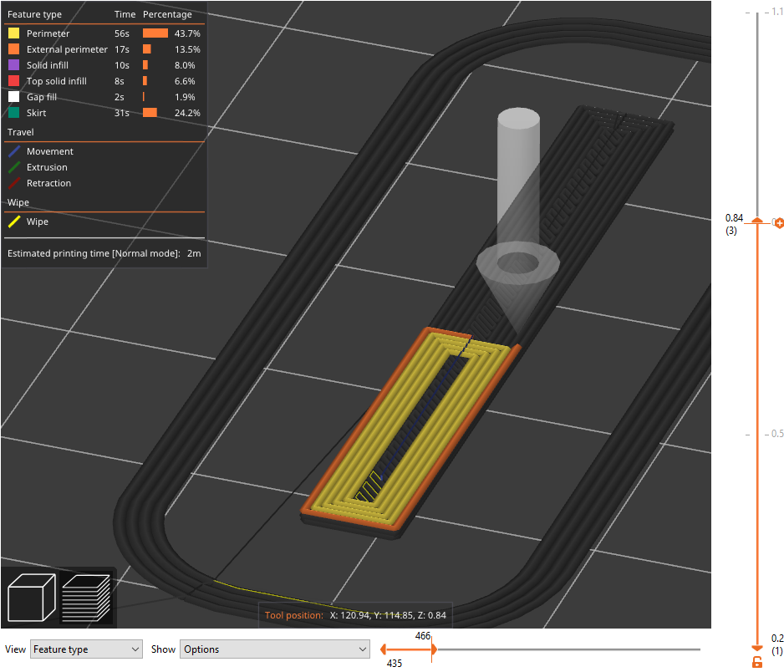This screenshot has height=672, width=784.
Task: Click vertical layer slider bottom thumb at 0.2
Action: [x=757, y=648]
